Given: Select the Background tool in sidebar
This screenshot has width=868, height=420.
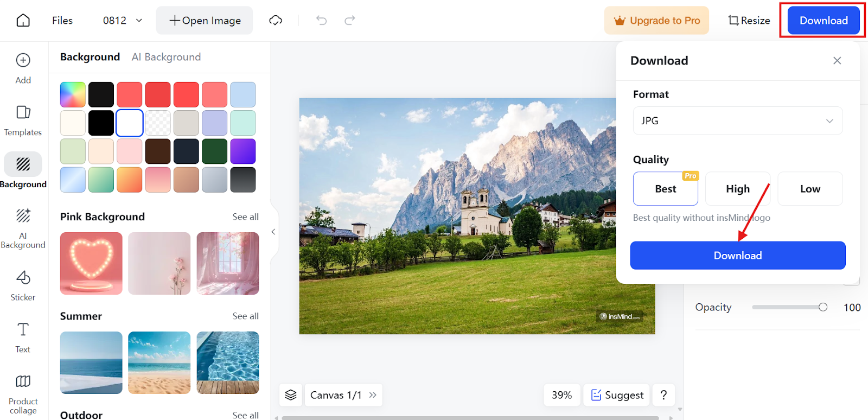Looking at the screenshot, I should 23,170.
